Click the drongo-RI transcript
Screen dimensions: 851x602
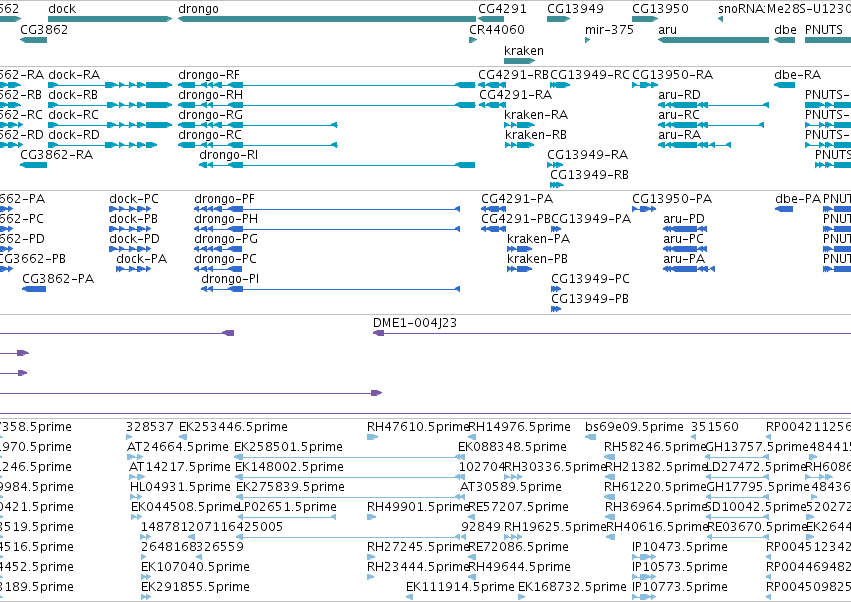(x=337, y=165)
